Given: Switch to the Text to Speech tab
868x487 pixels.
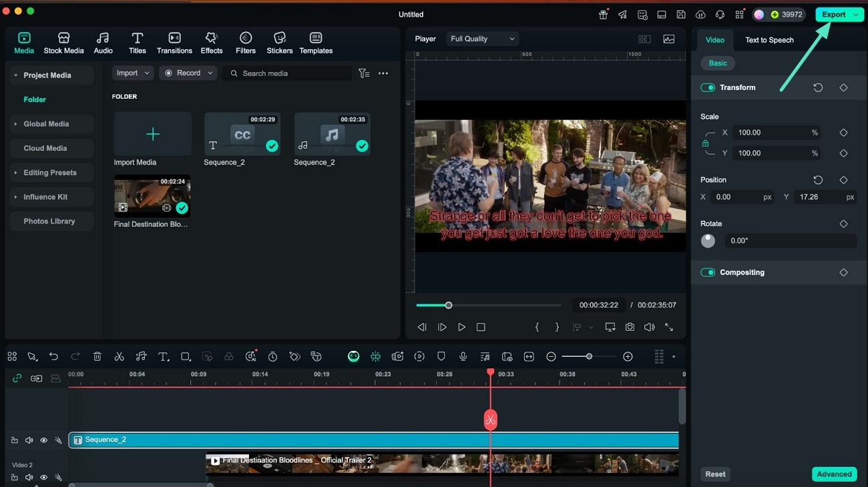Looking at the screenshot, I should click(769, 40).
